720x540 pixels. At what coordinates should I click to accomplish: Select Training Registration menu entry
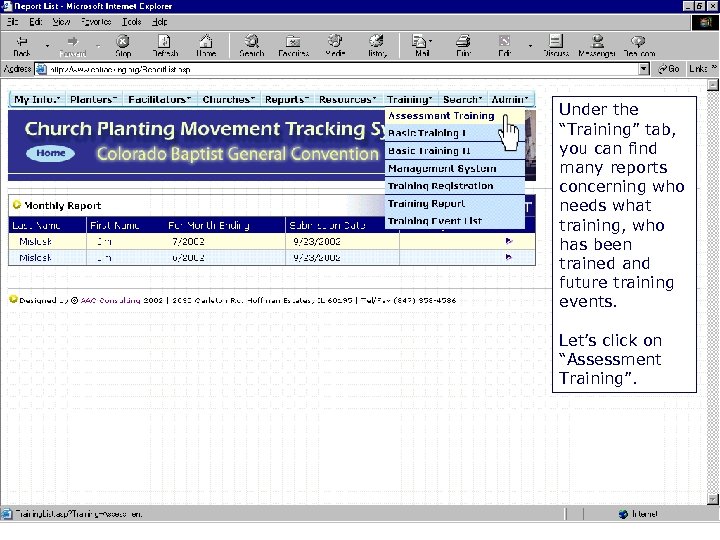(455, 186)
